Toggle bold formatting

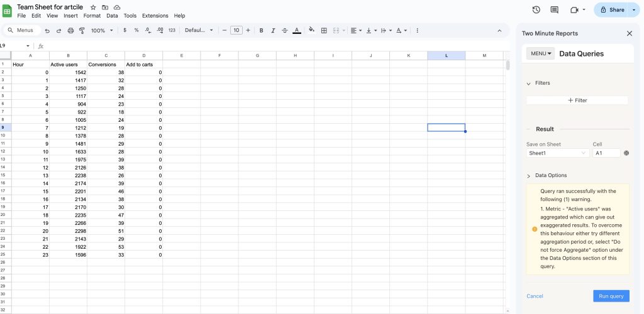click(262, 30)
